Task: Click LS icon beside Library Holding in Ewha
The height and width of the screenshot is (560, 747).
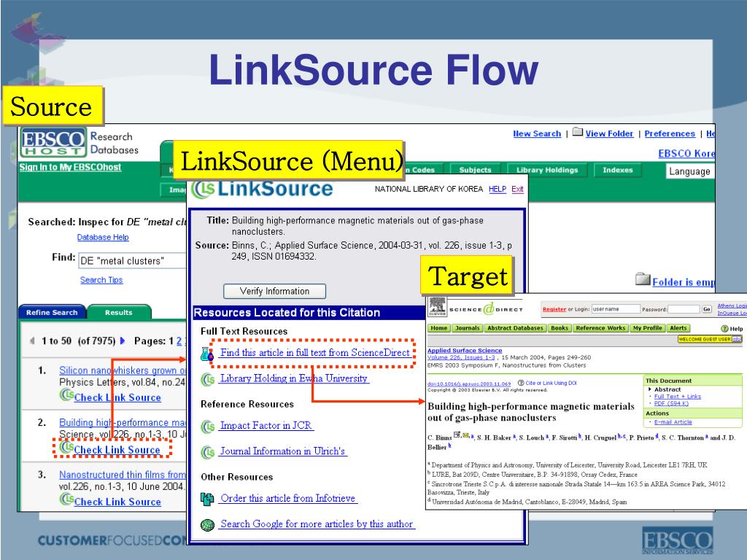Action: pos(208,379)
